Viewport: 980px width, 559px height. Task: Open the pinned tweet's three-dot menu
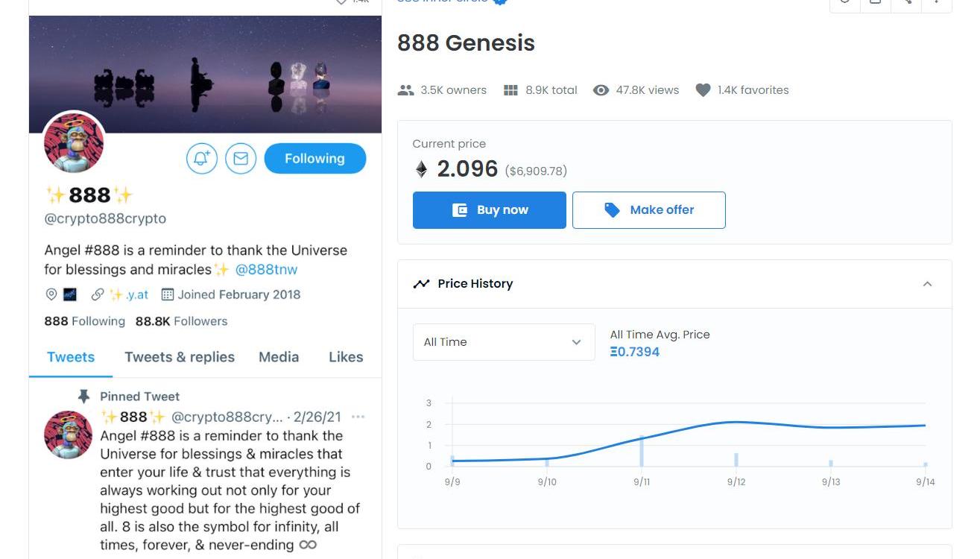click(x=358, y=417)
